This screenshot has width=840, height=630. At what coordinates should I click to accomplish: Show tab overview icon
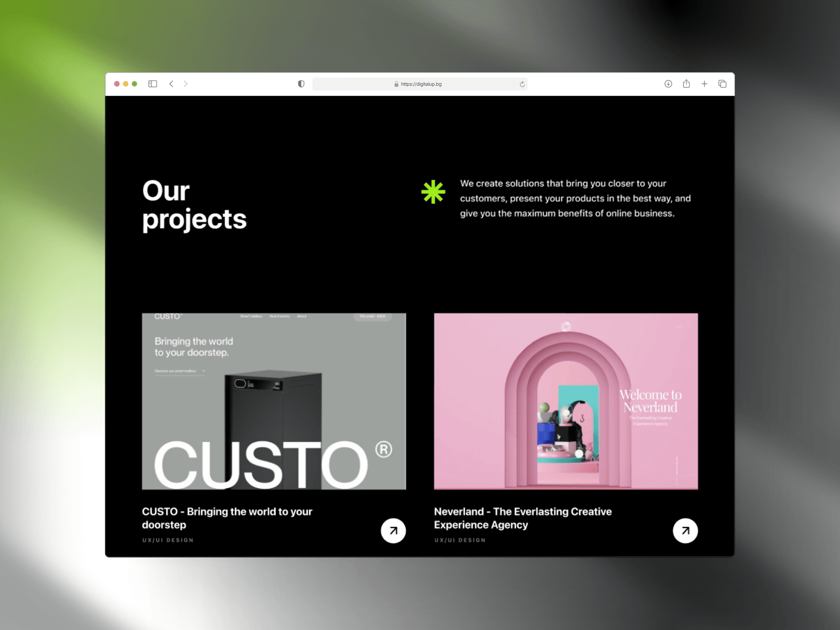tap(722, 84)
